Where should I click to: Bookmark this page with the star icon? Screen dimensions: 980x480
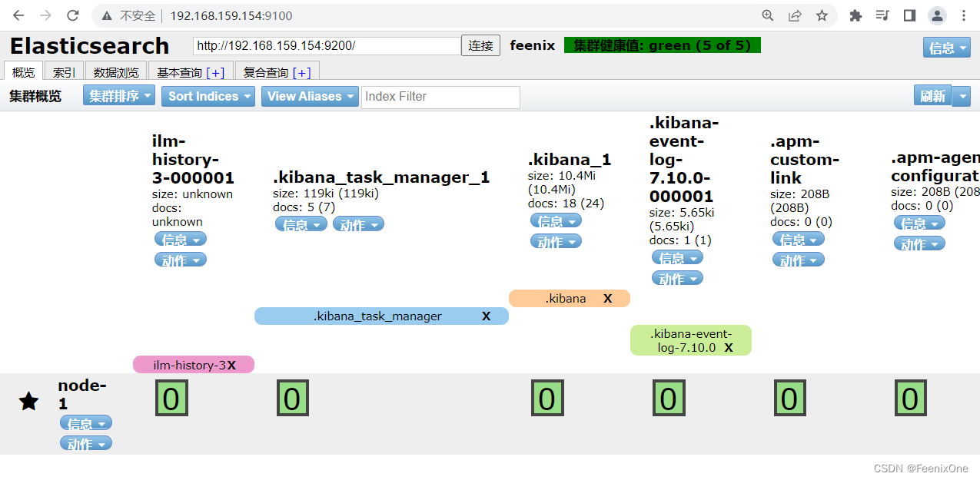(822, 15)
